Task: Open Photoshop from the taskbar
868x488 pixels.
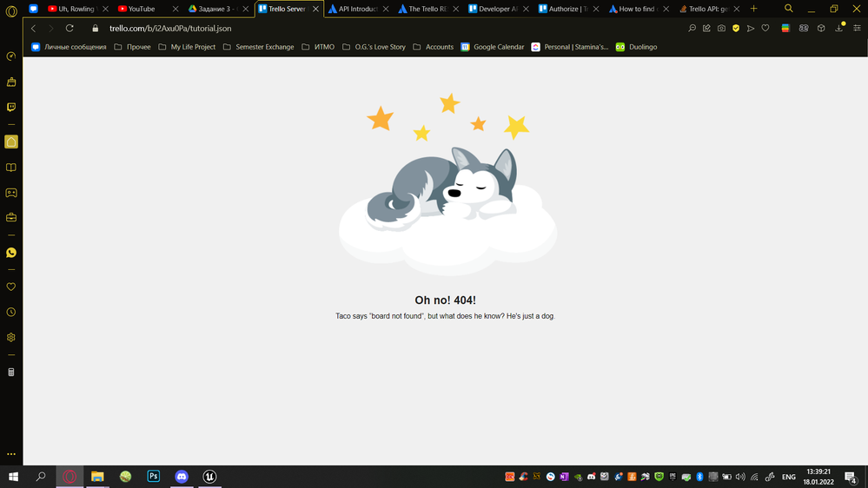Action: tap(153, 477)
